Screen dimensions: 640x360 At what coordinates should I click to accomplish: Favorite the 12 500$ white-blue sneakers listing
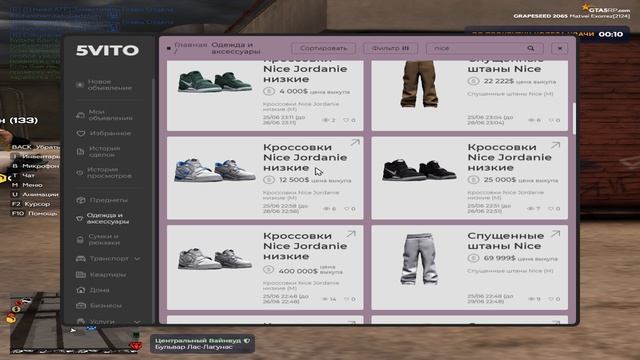click(x=347, y=209)
